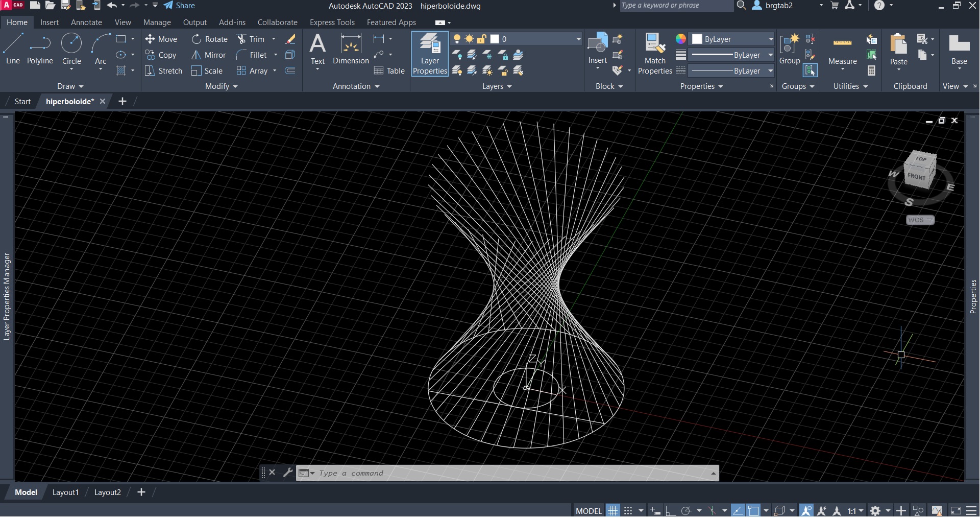Open the Layer Properties manager
This screenshot has height=518, width=980.
430,54
